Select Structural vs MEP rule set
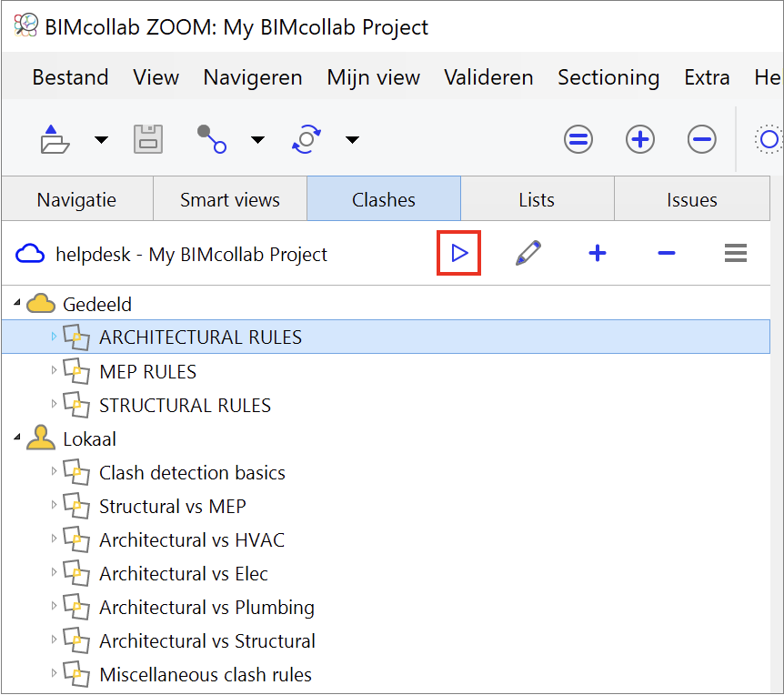This screenshot has height=695, width=784. coord(173,506)
